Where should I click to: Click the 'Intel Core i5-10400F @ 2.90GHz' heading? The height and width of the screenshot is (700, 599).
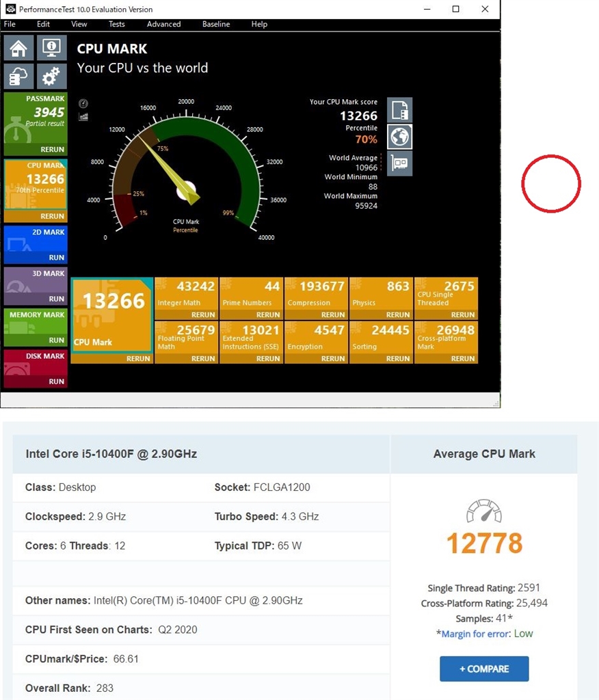pyautogui.click(x=111, y=454)
